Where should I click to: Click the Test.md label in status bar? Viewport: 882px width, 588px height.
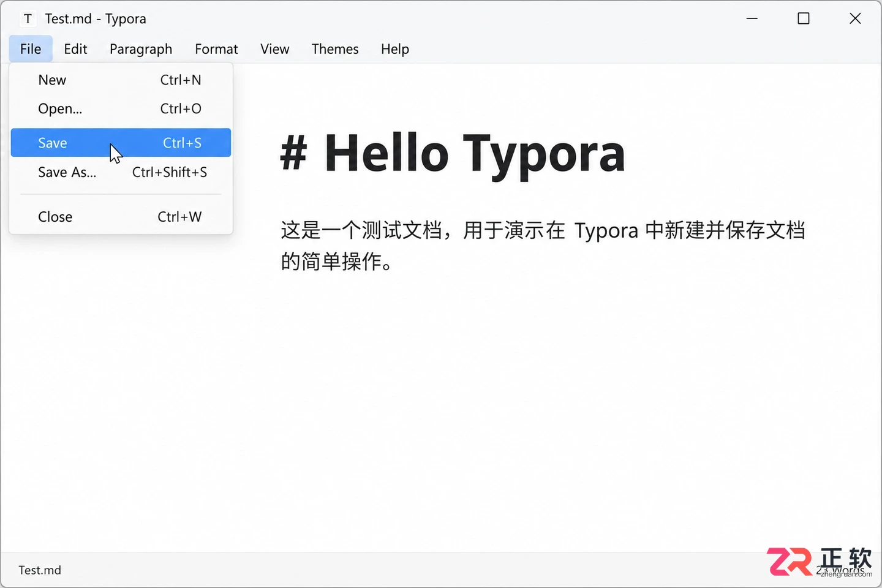click(40, 570)
